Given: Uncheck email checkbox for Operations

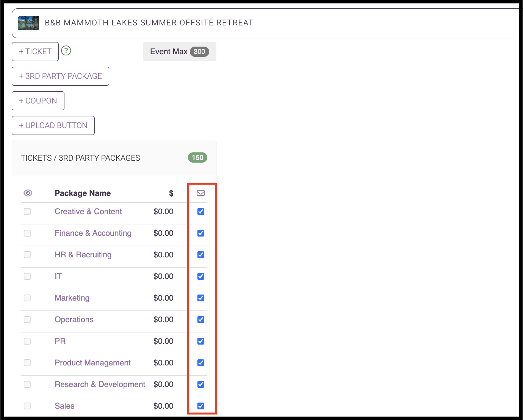Looking at the screenshot, I should (201, 320).
